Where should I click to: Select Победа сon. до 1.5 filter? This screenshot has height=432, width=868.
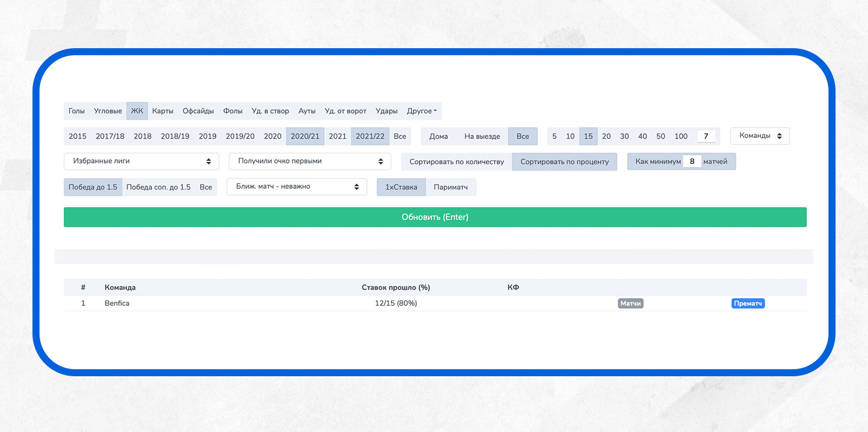pyautogui.click(x=158, y=187)
